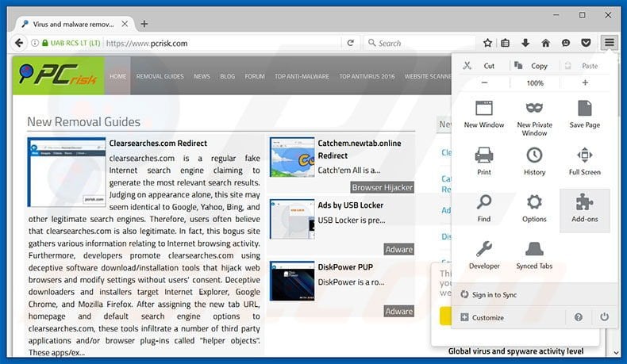The height and width of the screenshot is (364, 627).
Task: Open the chat bubble toolbar icon
Action: pos(566,43)
